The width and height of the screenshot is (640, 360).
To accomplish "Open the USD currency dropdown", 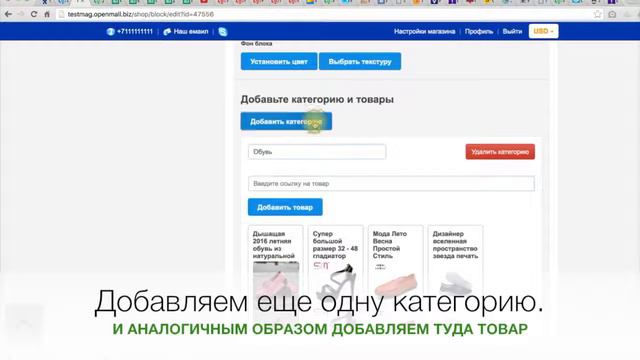I will click(543, 31).
